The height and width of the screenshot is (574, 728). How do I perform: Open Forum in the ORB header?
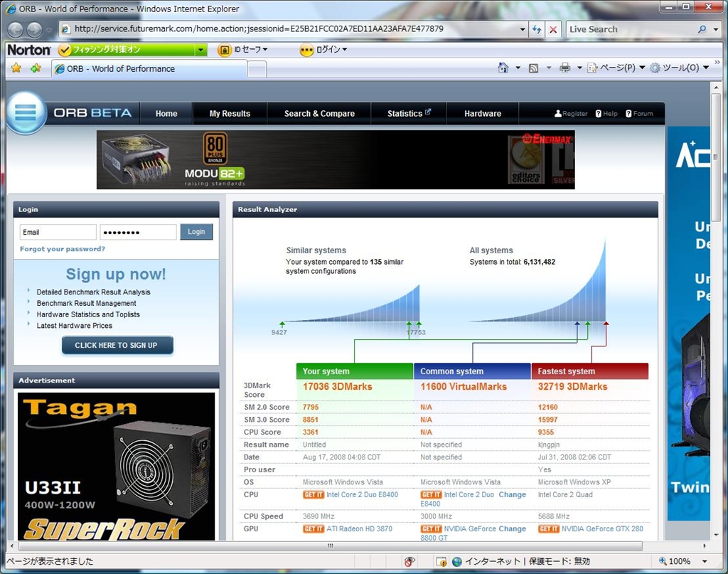click(x=639, y=113)
